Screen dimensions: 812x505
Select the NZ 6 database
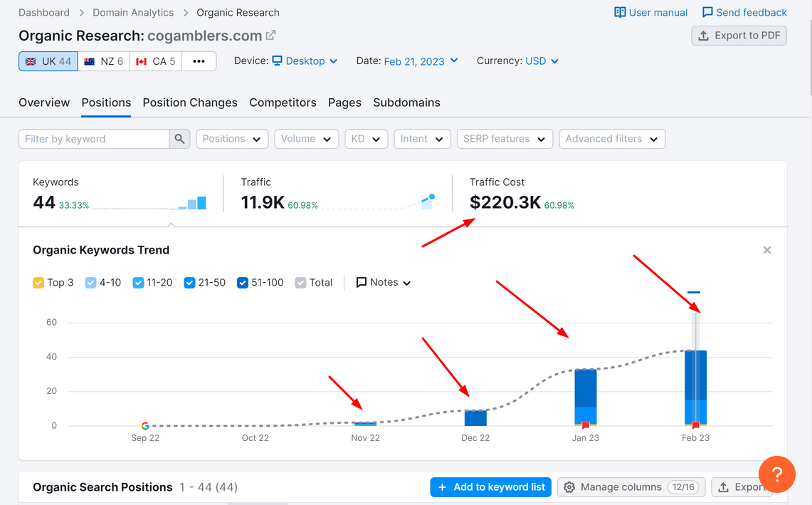104,61
